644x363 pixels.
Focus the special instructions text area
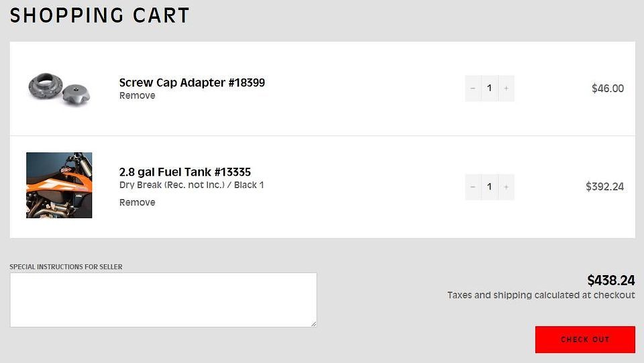163,300
